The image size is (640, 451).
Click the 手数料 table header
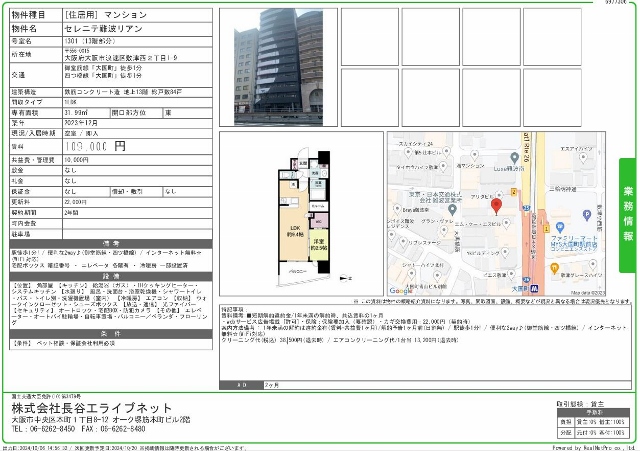pos(591,412)
